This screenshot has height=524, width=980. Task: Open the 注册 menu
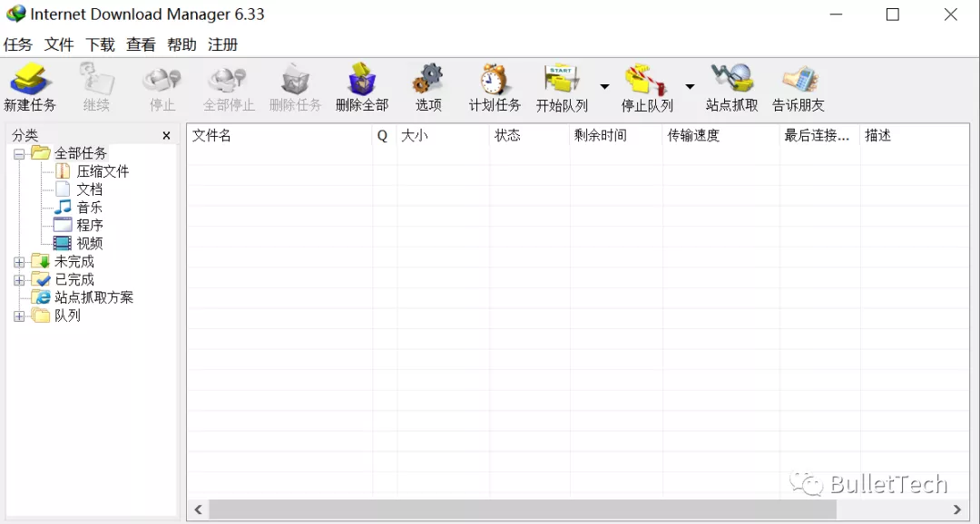(x=220, y=44)
